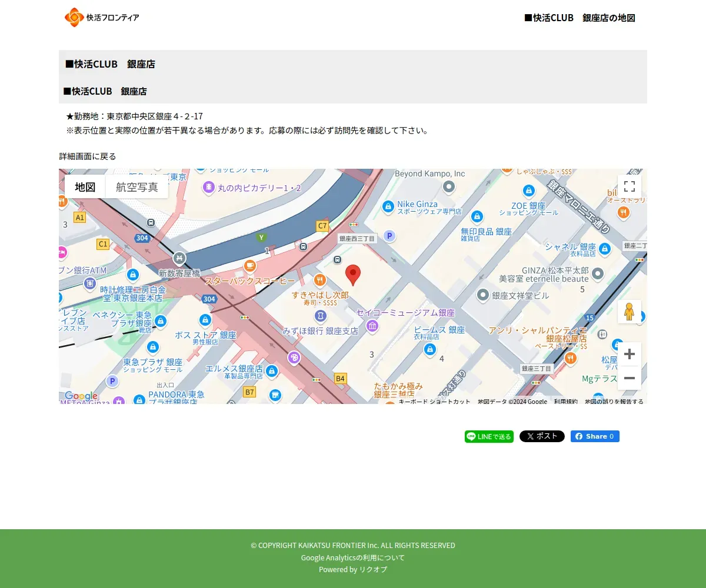Screen dimensions: 706x588
Task: Click C1 subway exit marker
Action: pos(103,244)
